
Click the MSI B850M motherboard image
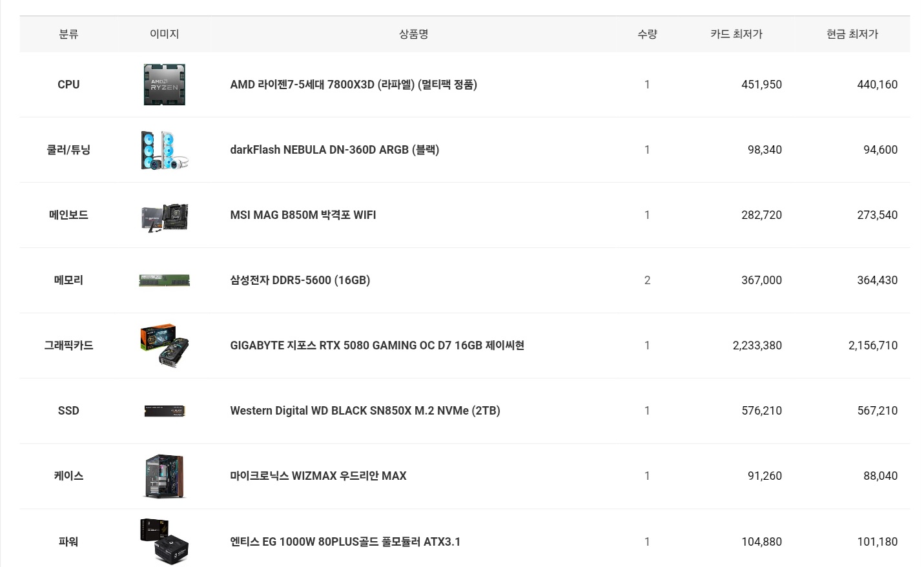point(164,216)
